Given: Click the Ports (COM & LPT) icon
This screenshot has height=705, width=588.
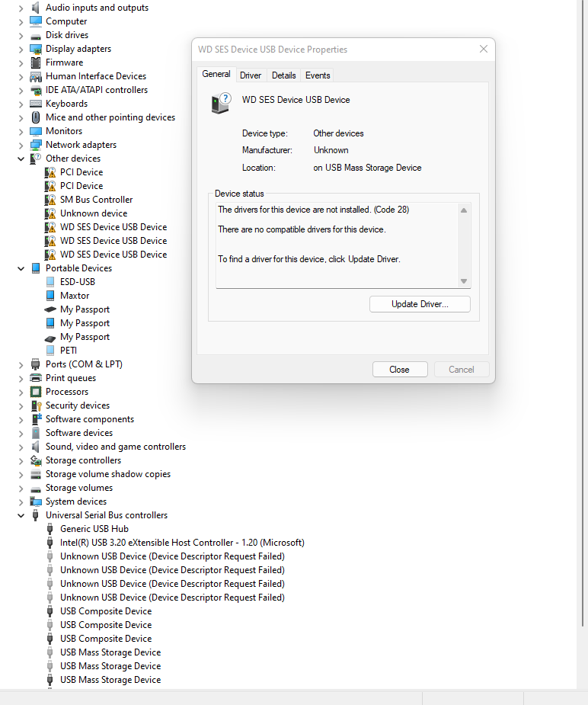Looking at the screenshot, I should point(36,364).
